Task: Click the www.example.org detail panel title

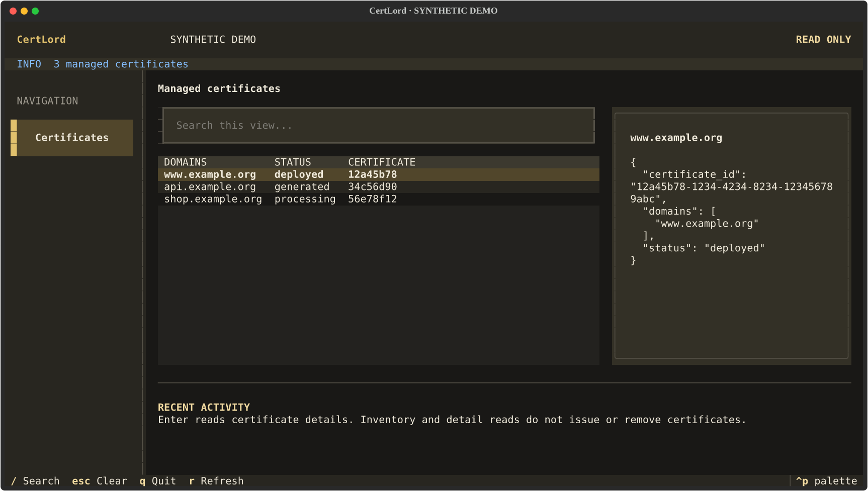Action: [676, 138]
